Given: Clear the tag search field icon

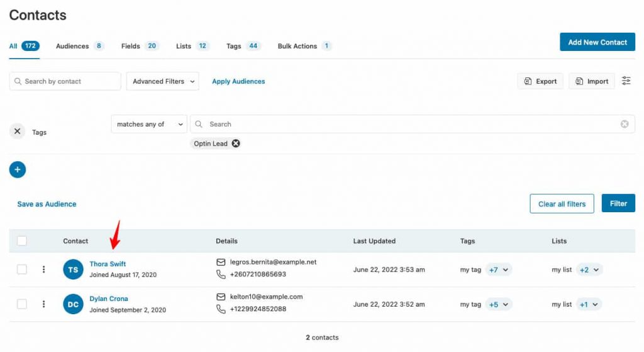Looking at the screenshot, I should (625, 124).
